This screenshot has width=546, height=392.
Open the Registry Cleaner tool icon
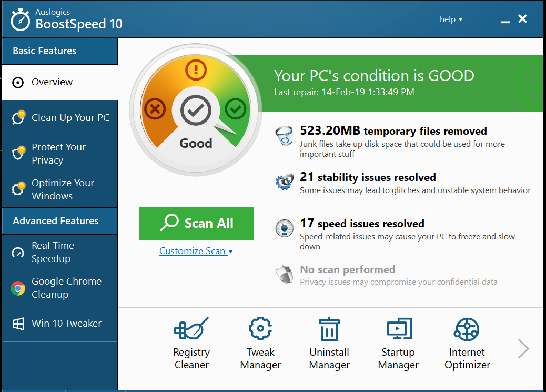coord(191,328)
